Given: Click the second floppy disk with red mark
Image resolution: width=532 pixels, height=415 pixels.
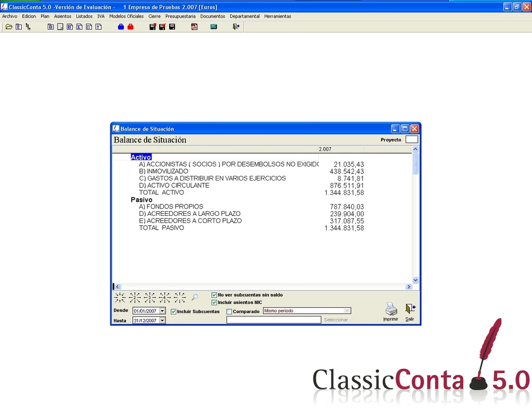Looking at the screenshot, I should [162, 27].
